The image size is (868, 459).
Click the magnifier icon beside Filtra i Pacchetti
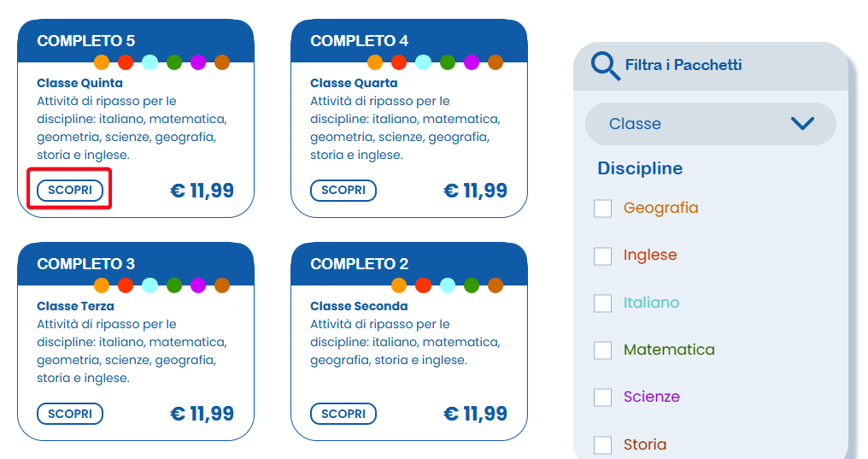point(606,66)
